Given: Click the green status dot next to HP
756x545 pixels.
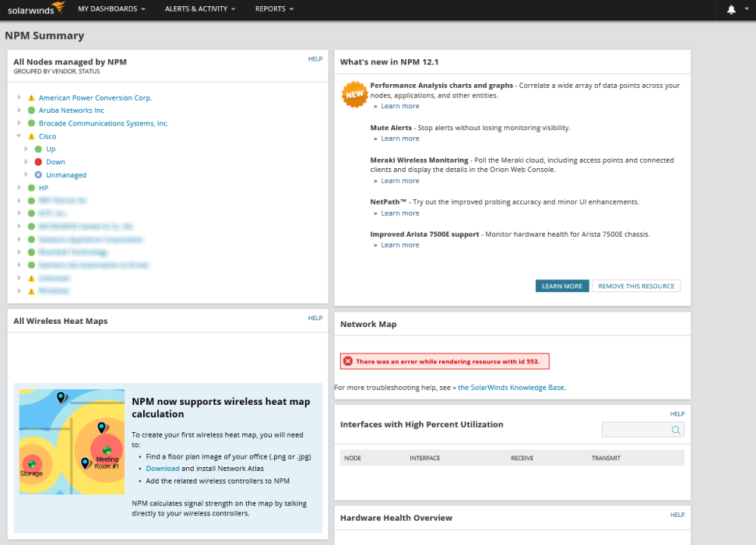Looking at the screenshot, I should [31, 188].
